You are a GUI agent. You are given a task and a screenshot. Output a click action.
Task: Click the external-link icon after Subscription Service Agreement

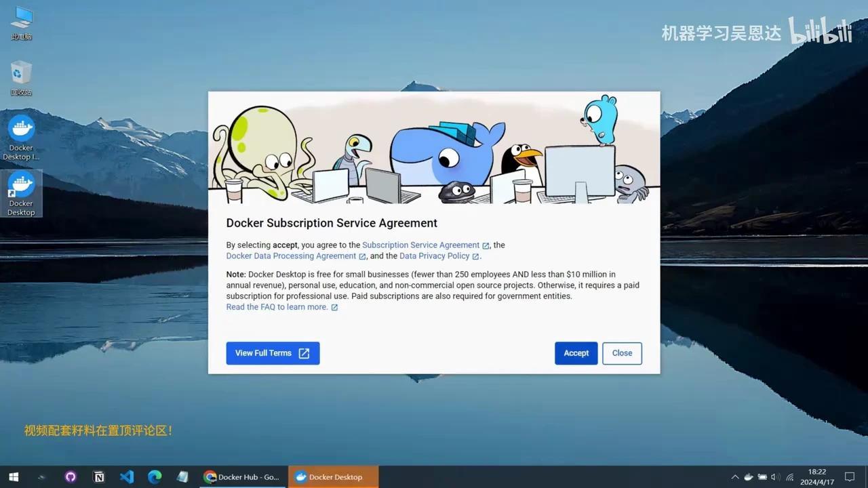click(486, 245)
